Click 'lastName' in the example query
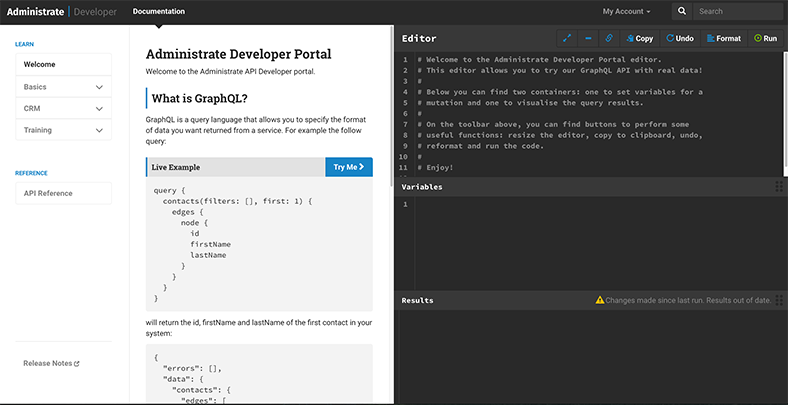This screenshot has height=405, width=788. pyautogui.click(x=208, y=255)
